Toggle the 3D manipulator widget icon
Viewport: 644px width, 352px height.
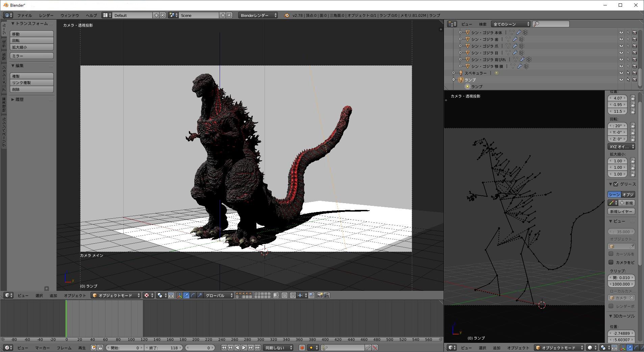click(179, 296)
